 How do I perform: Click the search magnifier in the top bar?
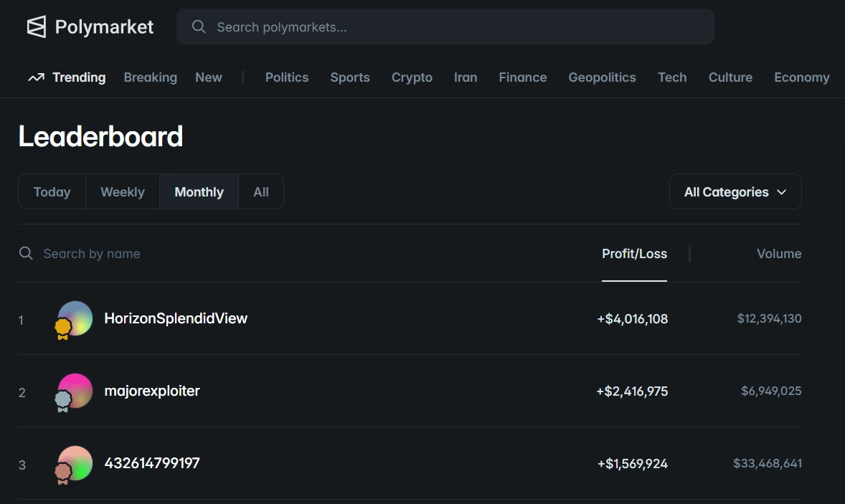click(x=198, y=26)
